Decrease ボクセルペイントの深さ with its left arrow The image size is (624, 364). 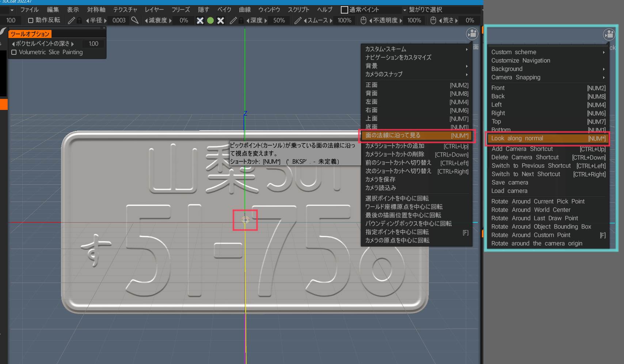pyautogui.click(x=14, y=44)
